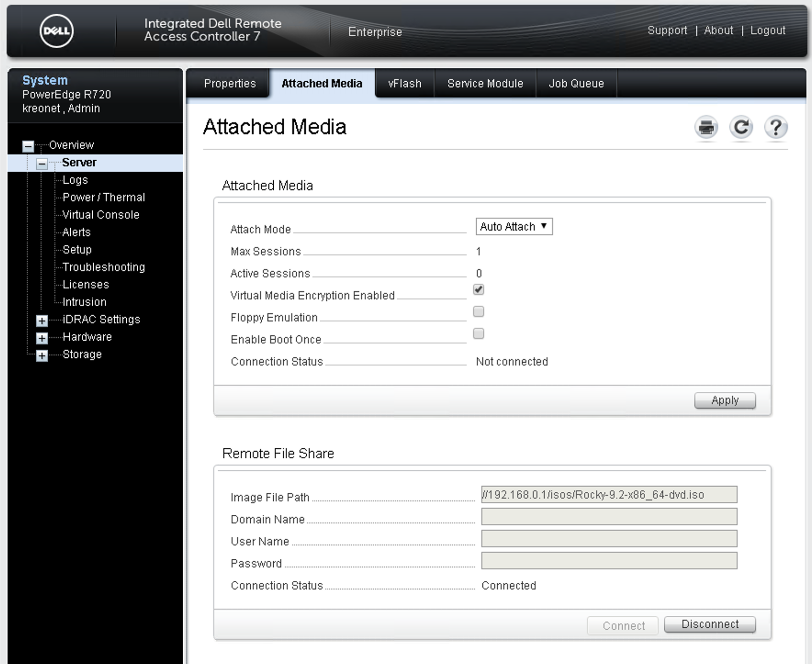Expand the Storage tree node
812x664 pixels.
(x=42, y=355)
